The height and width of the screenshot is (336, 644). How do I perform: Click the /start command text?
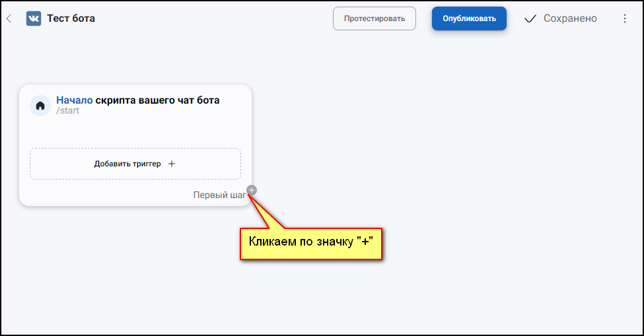[68, 111]
